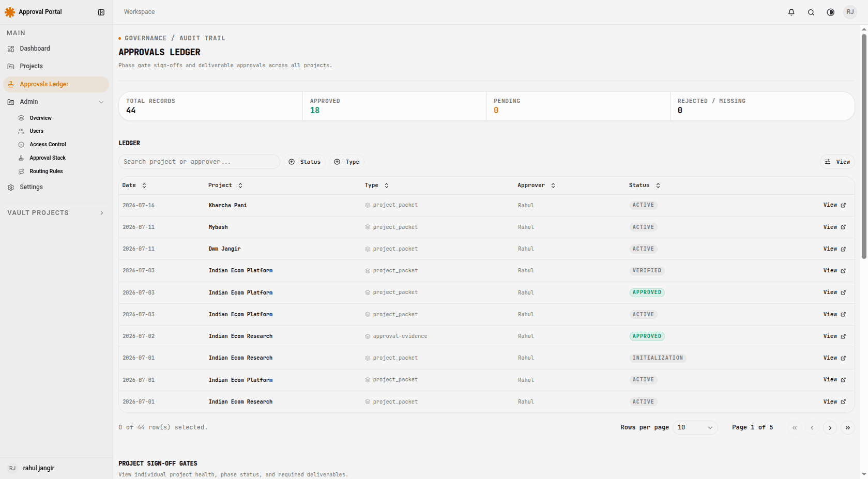Click the search magnifier icon in header
Screen dimensions: 868x479
coord(811,12)
